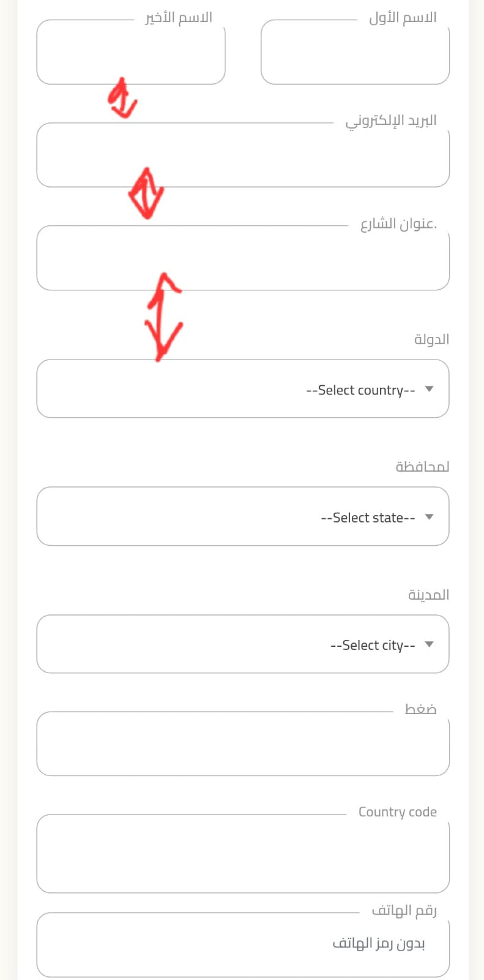Open the --Select state-- dropdown
Viewport: 484px width, 980px height.
click(x=243, y=516)
